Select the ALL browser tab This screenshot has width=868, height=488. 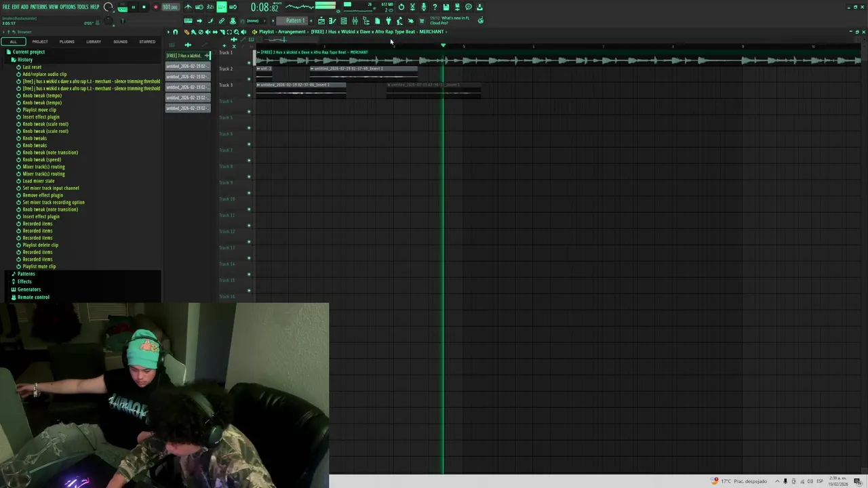(13, 42)
